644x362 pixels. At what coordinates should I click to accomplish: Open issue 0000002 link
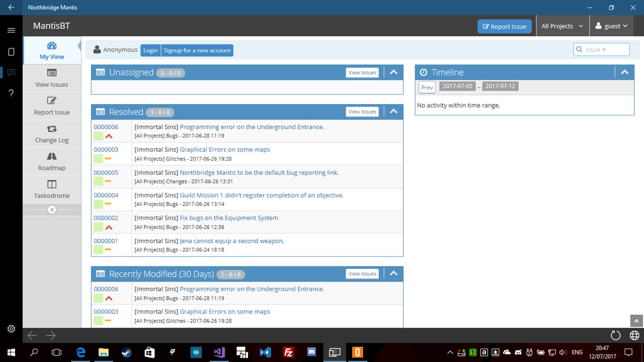tap(106, 218)
